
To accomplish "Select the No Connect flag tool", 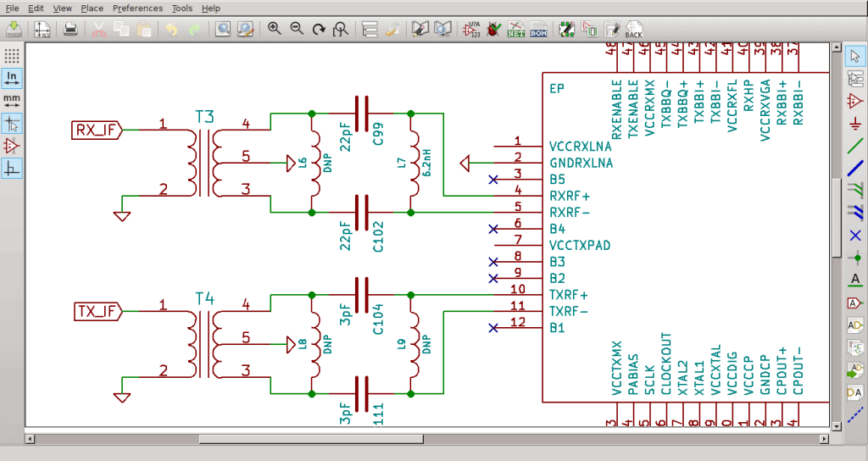I will pyautogui.click(x=855, y=236).
